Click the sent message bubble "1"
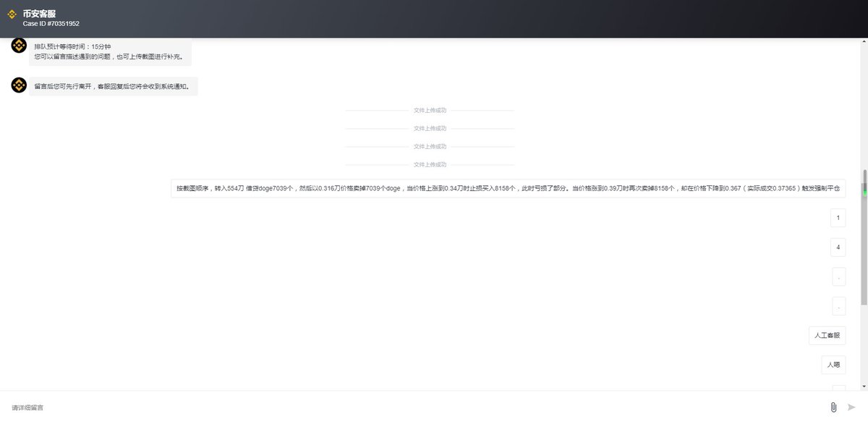Image resolution: width=868 pixels, height=424 pixels. click(x=838, y=218)
